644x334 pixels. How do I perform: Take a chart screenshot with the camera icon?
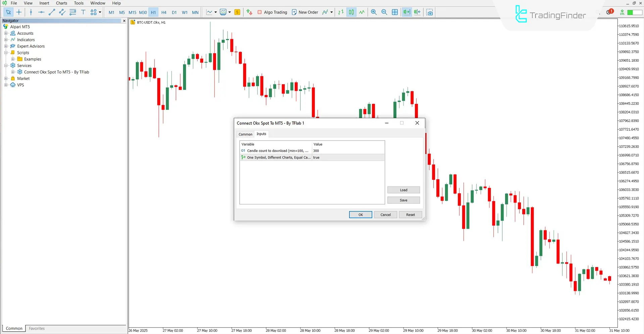click(x=430, y=12)
